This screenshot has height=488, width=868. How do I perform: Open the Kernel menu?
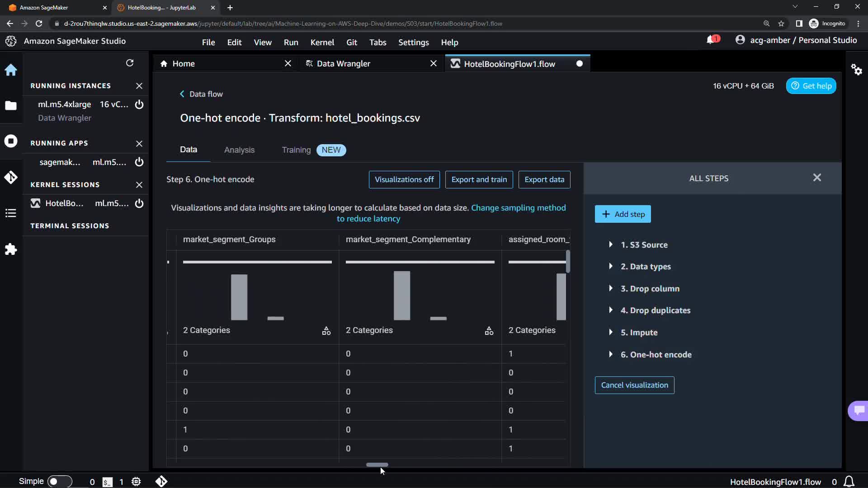(322, 42)
